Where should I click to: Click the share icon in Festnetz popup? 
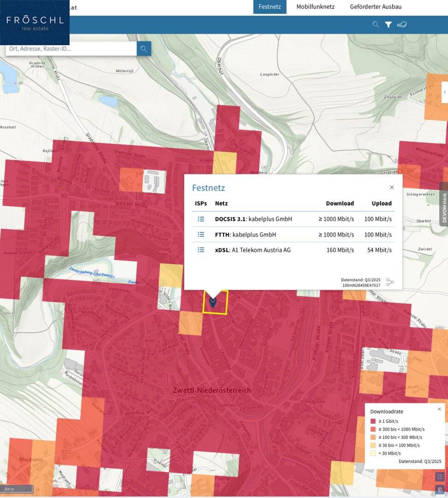click(x=390, y=282)
